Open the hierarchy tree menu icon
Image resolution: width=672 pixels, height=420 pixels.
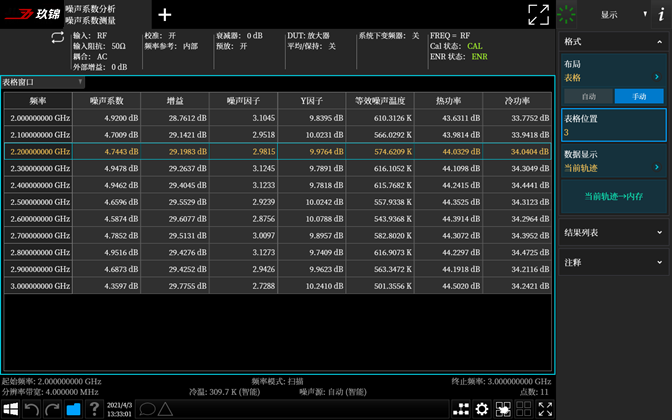click(x=461, y=409)
